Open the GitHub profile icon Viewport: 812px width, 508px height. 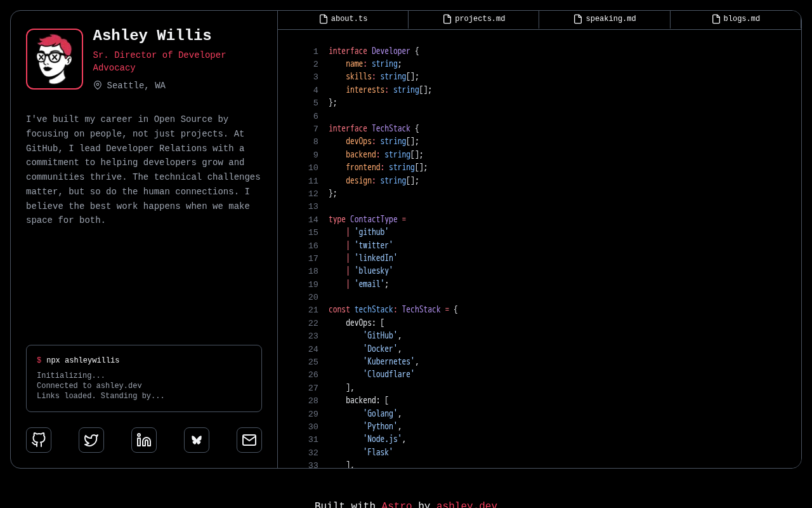[x=39, y=440]
